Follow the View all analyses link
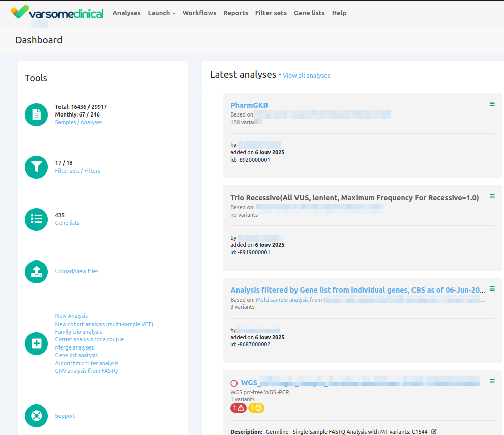The width and height of the screenshot is (504, 435). [306, 76]
